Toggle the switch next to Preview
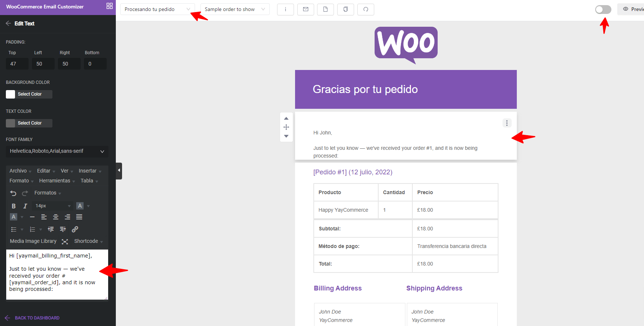This screenshot has width=644, height=326. click(603, 10)
